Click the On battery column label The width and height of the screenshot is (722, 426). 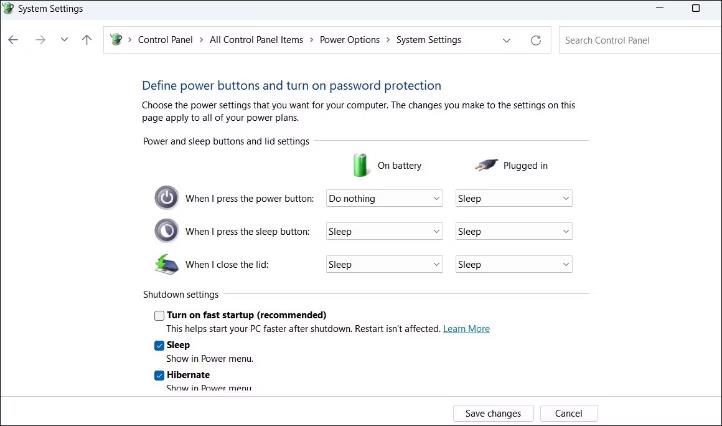(x=399, y=165)
